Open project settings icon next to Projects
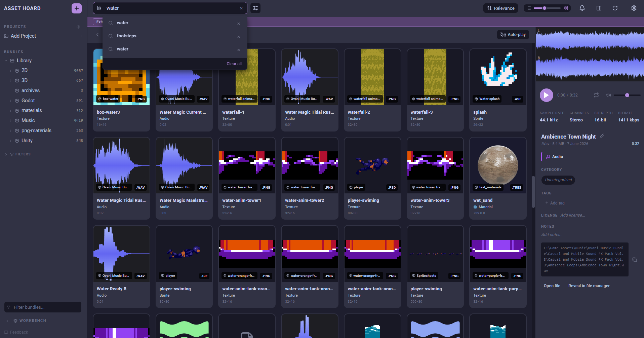 [x=78, y=27]
